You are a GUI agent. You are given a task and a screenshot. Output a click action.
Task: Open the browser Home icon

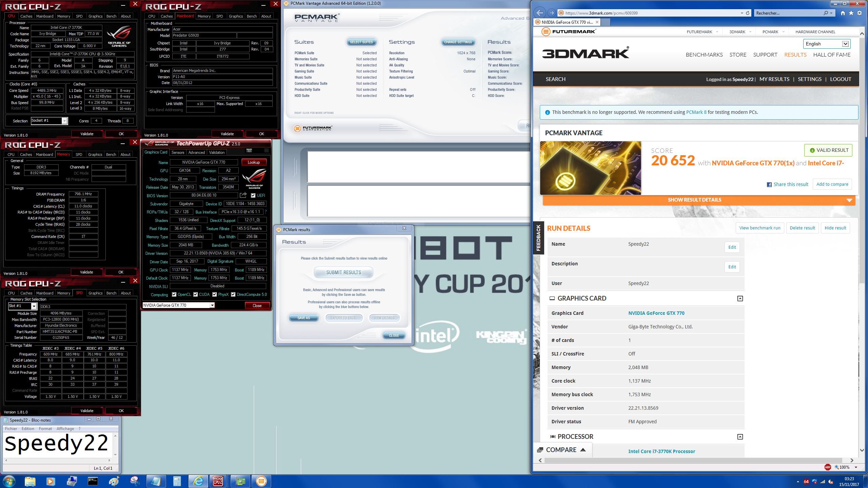pos(843,13)
